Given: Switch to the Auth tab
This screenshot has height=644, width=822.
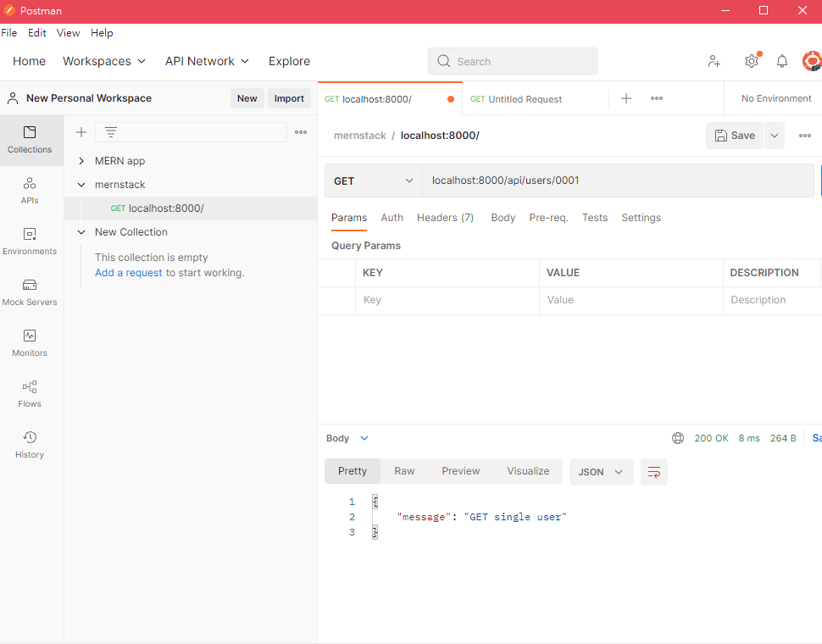Looking at the screenshot, I should click(392, 218).
